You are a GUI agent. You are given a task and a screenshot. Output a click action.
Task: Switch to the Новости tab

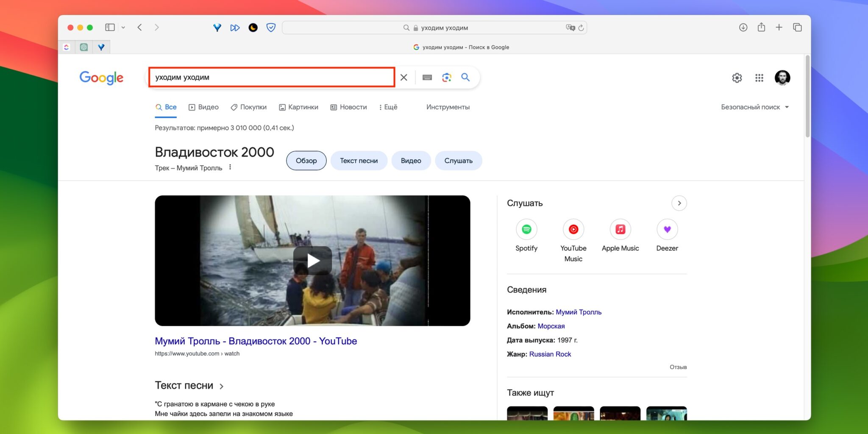[x=348, y=107]
